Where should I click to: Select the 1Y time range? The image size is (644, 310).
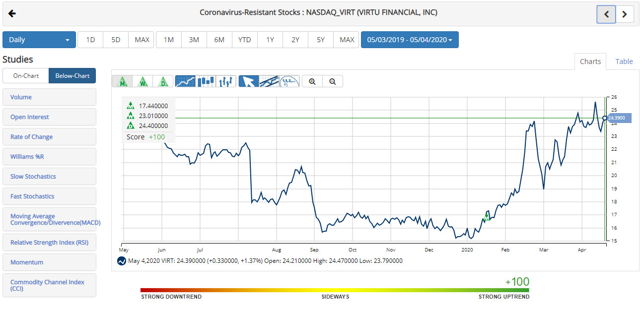coord(270,40)
